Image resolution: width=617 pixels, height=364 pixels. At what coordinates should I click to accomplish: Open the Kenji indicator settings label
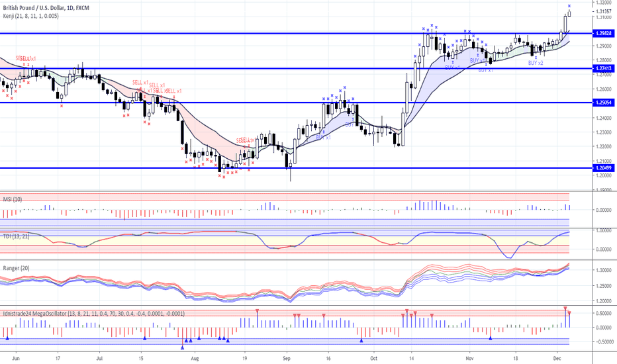(30, 16)
